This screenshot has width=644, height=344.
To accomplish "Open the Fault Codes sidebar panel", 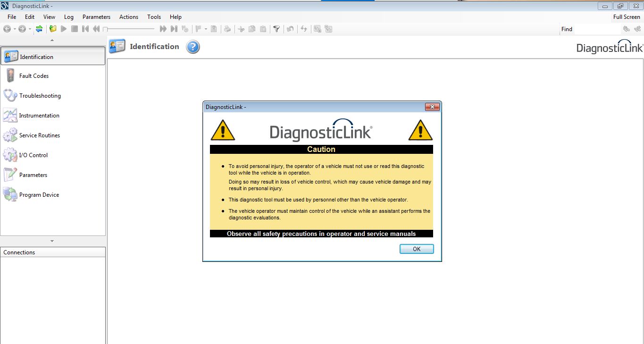I will (53, 76).
